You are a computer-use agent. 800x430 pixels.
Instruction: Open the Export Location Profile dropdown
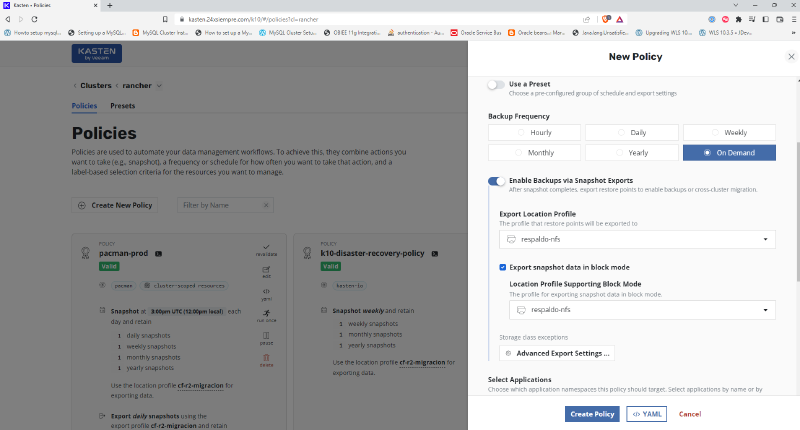637,239
